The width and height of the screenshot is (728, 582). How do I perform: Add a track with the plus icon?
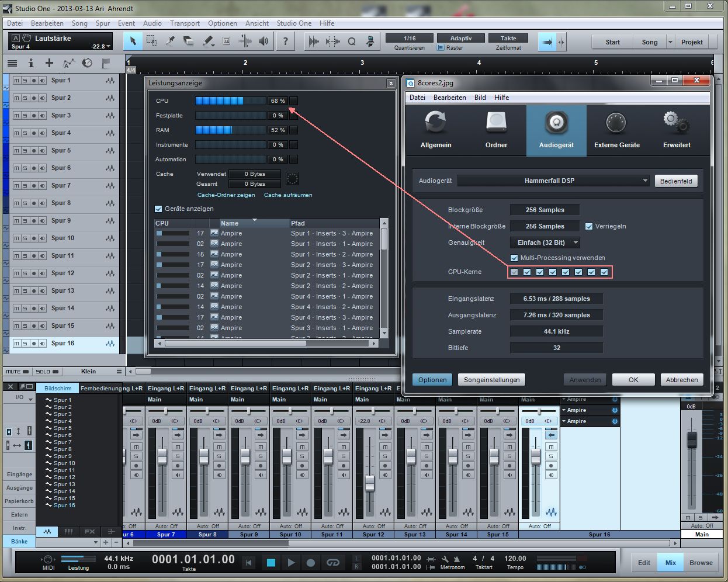[49, 63]
